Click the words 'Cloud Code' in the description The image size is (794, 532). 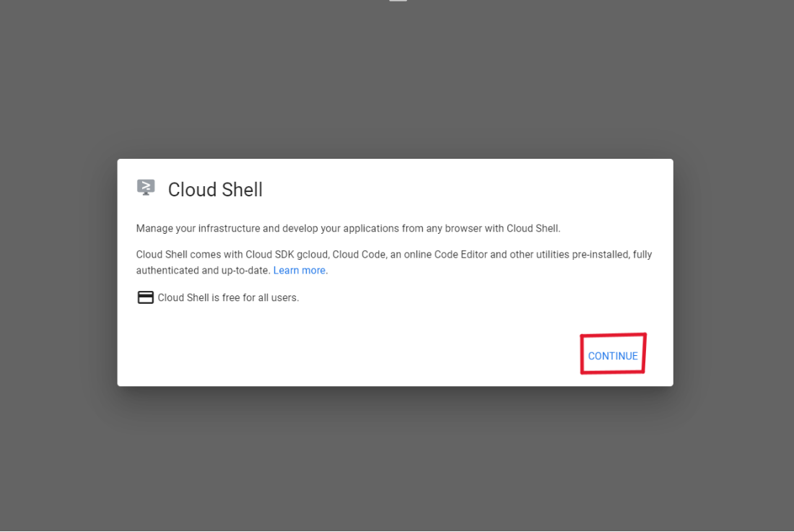359,255
